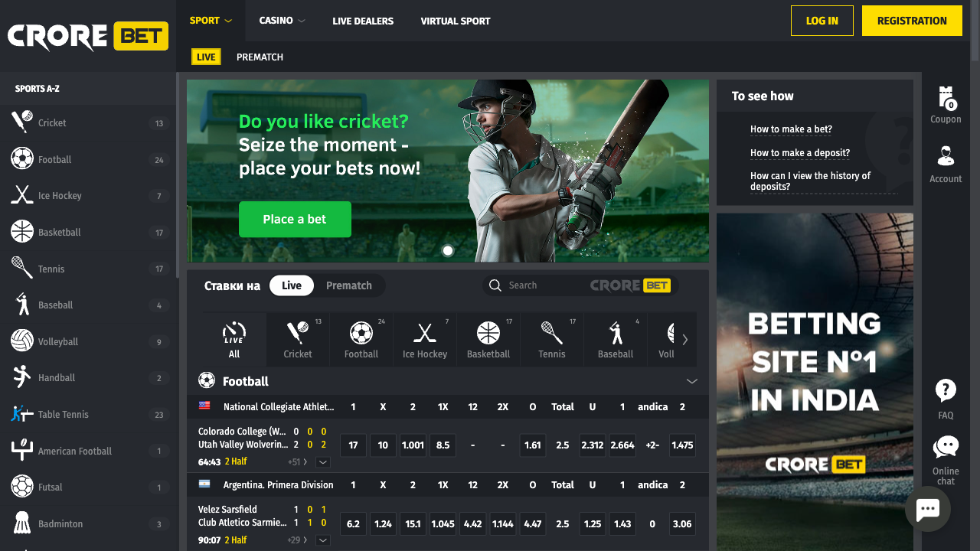Open Ice Hockey from the sidebar
The width and height of the screenshot is (980, 551).
[x=88, y=195]
